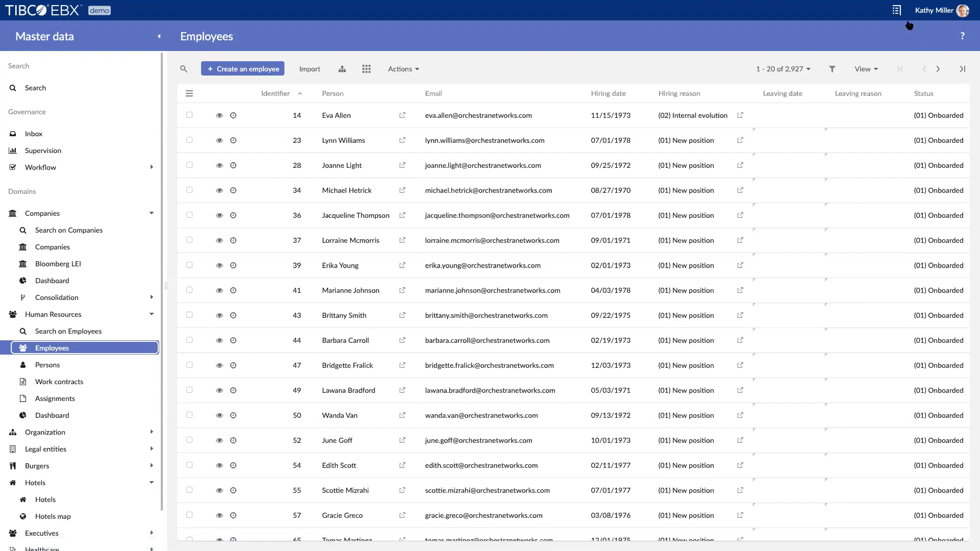Open history clock for Erika Young
The width and height of the screenshot is (980, 551).
click(233, 265)
